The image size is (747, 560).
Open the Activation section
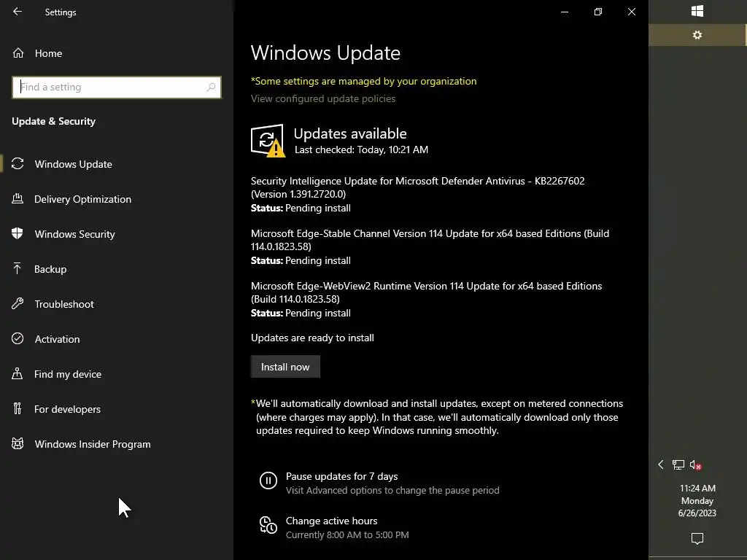pyautogui.click(x=117, y=339)
